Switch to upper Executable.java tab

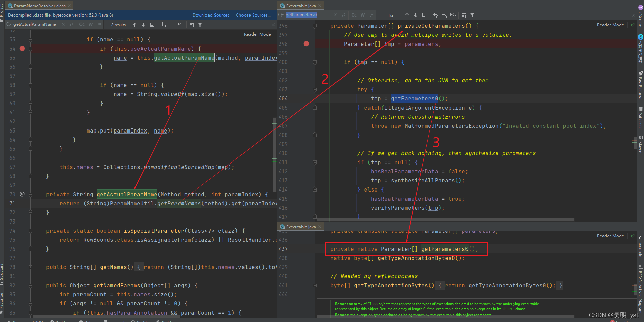[300, 6]
